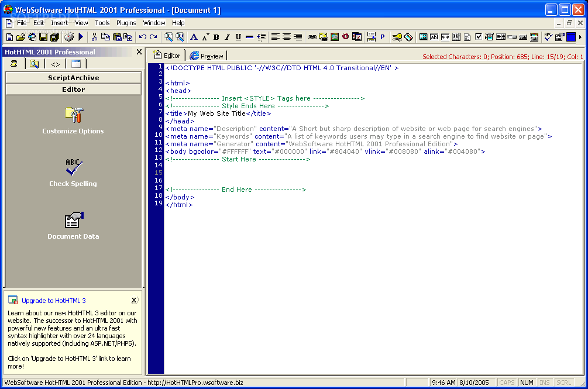The image size is (588, 389).
Task: Expand the toolbar overflow arrow
Action: coord(580,37)
